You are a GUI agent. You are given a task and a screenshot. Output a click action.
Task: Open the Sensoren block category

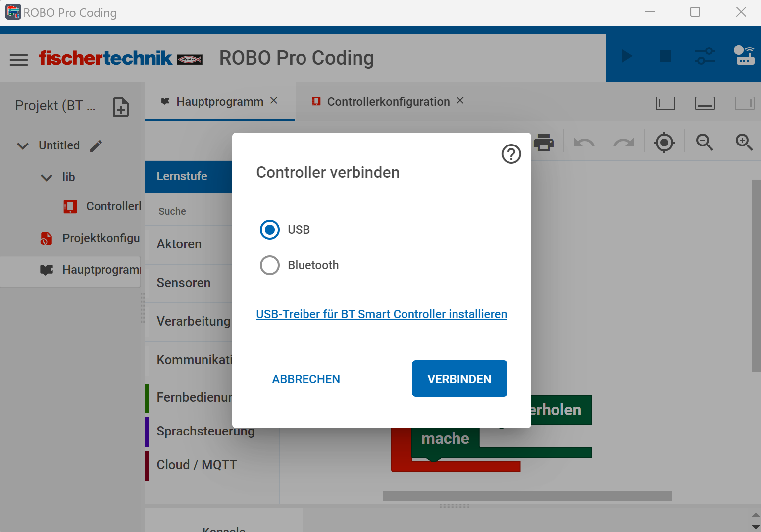pyautogui.click(x=189, y=283)
